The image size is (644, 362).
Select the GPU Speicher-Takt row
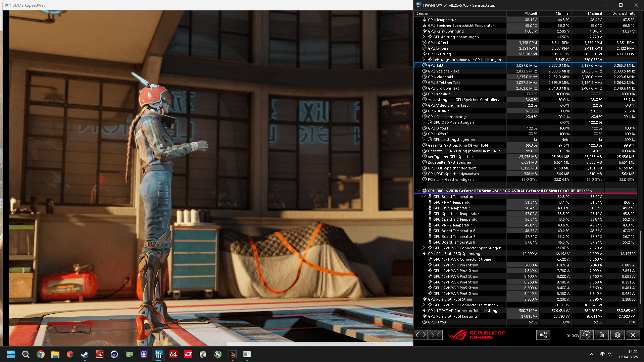[526, 71]
